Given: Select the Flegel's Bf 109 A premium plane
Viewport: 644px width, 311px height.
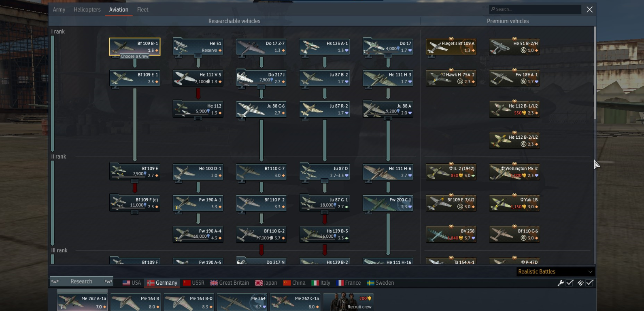Looking at the screenshot, I should (x=451, y=47).
